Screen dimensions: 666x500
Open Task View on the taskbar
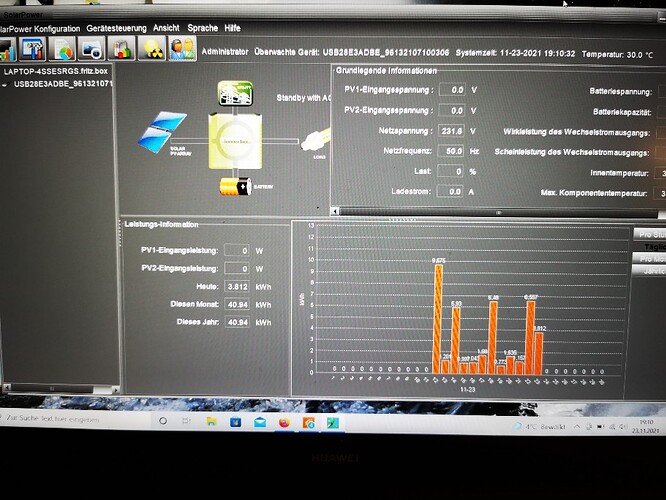pyautogui.click(x=186, y=421)
